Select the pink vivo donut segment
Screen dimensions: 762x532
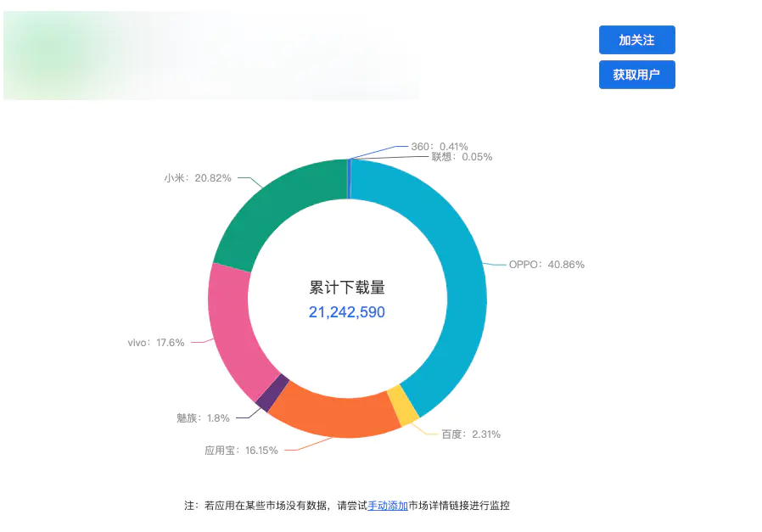pyautogui.click(x=231, y=330)
